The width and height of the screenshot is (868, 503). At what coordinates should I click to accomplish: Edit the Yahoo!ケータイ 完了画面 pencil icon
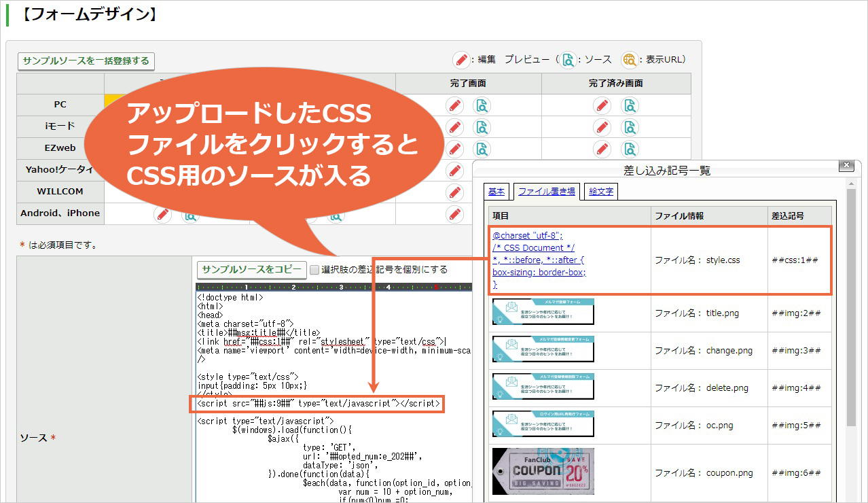tap(455, 171)
